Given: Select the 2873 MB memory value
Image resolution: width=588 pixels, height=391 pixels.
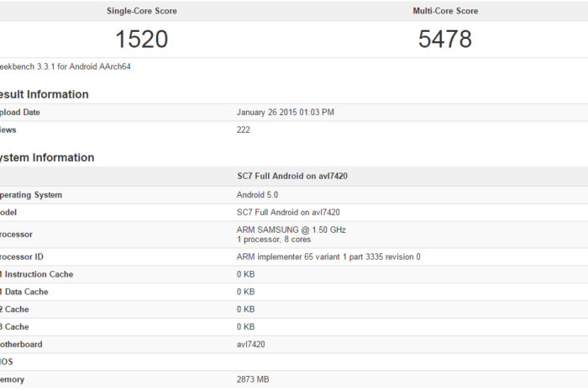Looking at the screenshot, I should 253,380.
